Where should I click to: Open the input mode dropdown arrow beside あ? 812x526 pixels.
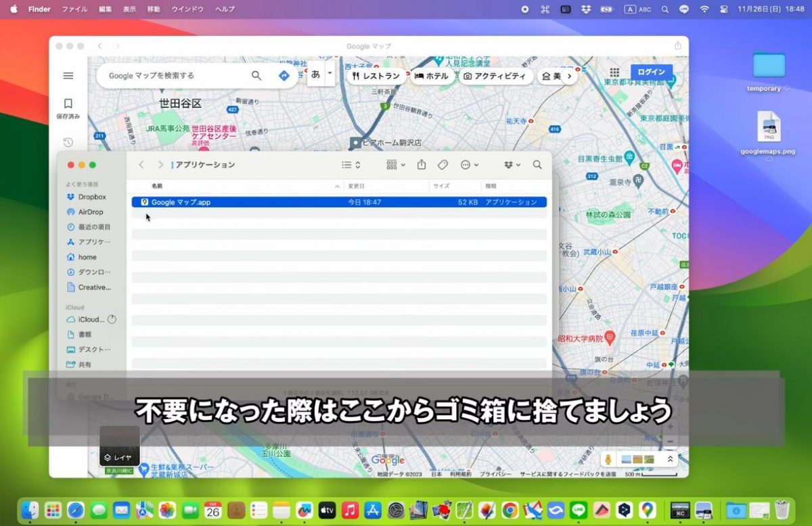(x=330, y=73)
